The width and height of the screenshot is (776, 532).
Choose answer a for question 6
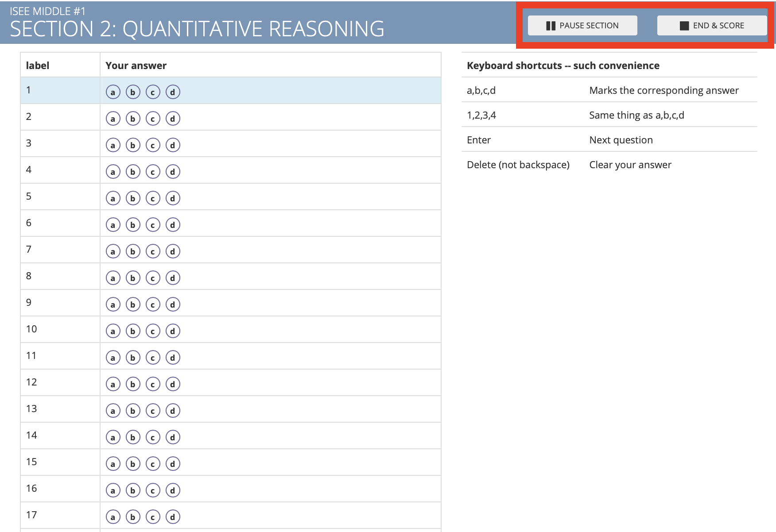(x=113, y=225)
